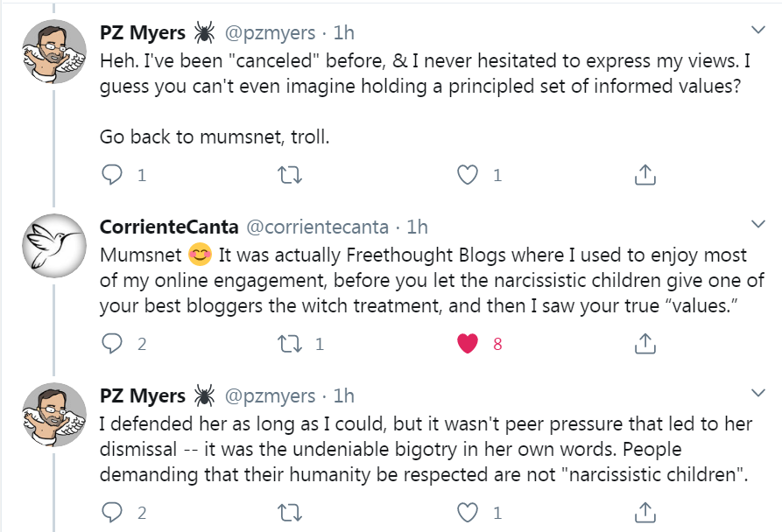Unlike CorrienteCanta's tweet with red heart

pyautogui.click(x=468, y=344)
